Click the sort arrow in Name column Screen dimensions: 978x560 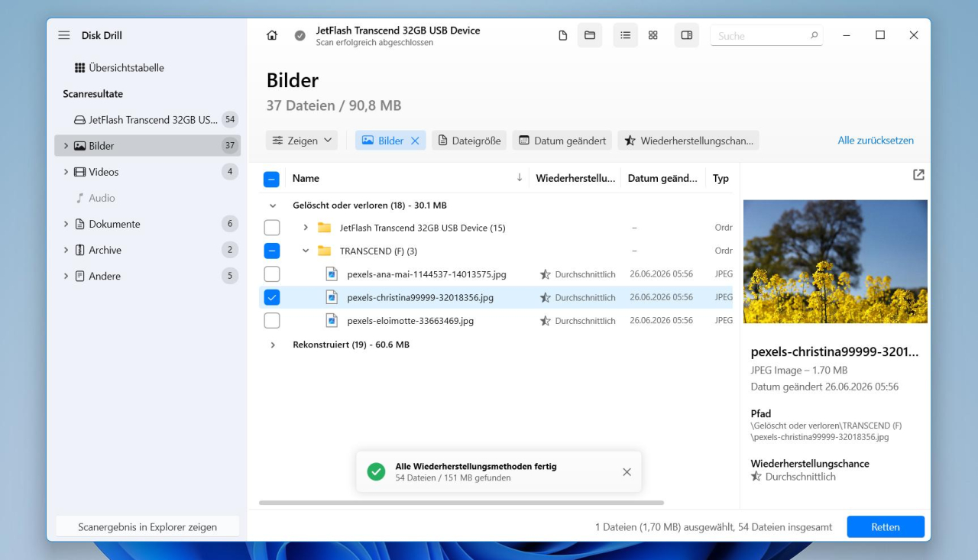(x=520, y=177)
